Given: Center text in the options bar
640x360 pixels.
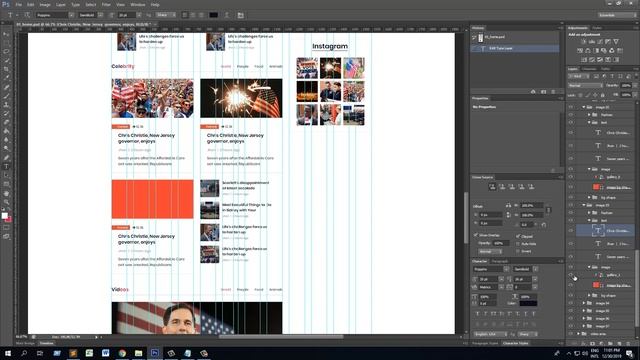Looking at the screenshot, I should (x=193, y=15).
